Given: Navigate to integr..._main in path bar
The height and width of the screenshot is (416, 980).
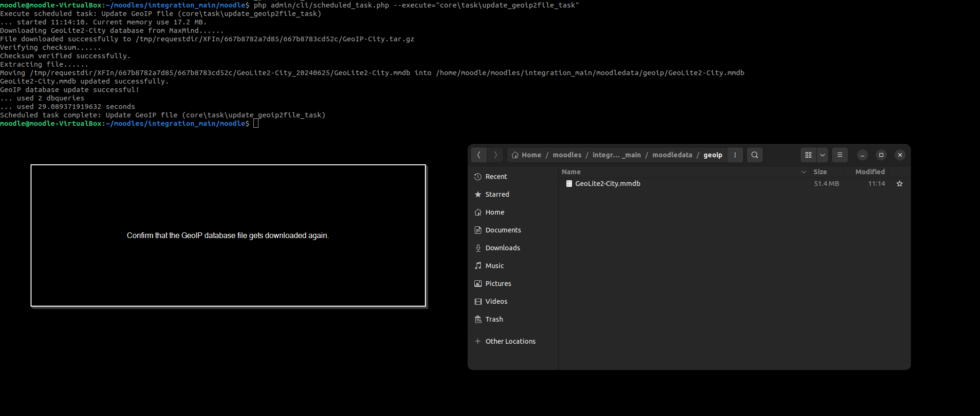Looking at the screenshot, I should click(x=617, y=155).
